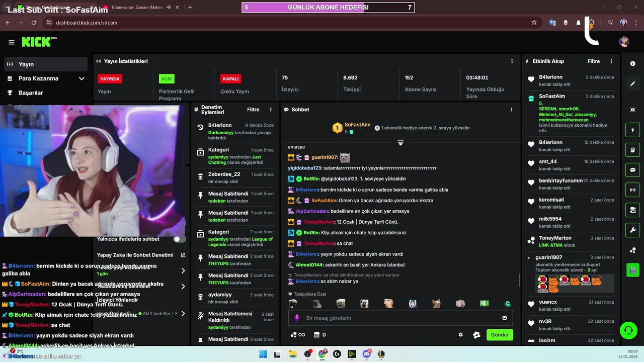Image resolution: width=644 pixels, height=362 pixels.
Task: Click the broadcast signal icon in right sidebar
Action: pyautogui.click(x=633, y=190)
